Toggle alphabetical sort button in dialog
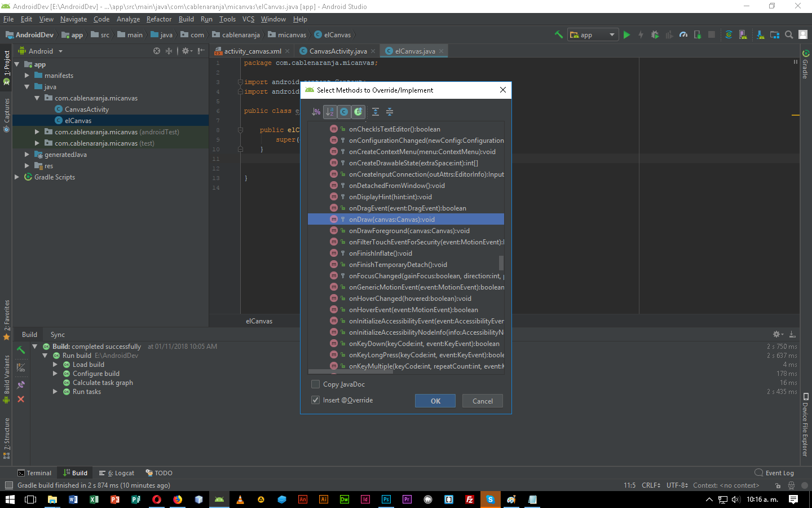 pyautogui.click(x=330, y=112)
